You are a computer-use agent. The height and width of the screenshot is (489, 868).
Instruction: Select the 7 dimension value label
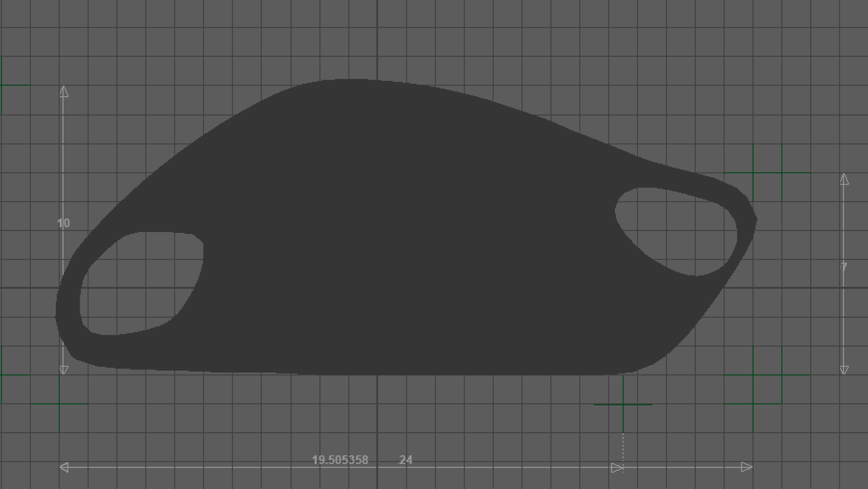pos(844,267)
